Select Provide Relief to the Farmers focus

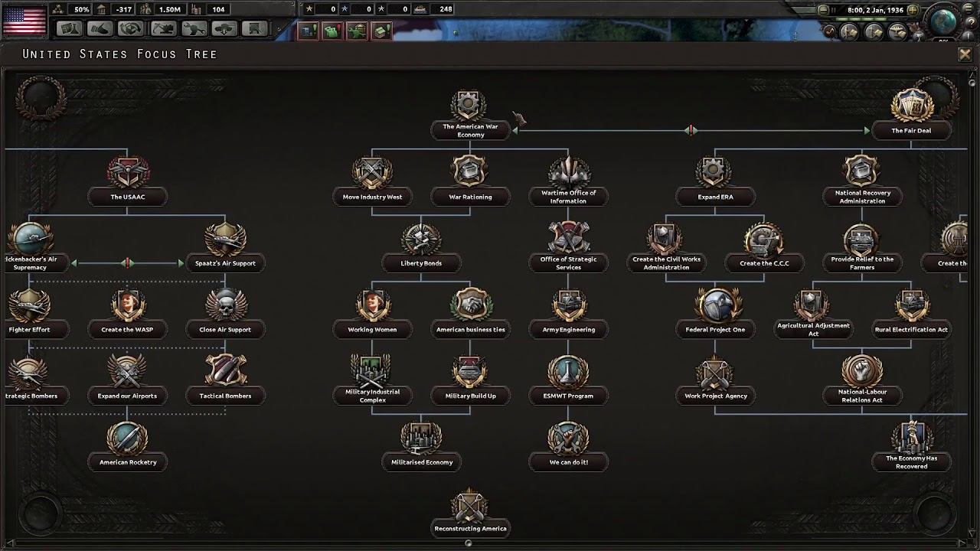pos(862,248)
